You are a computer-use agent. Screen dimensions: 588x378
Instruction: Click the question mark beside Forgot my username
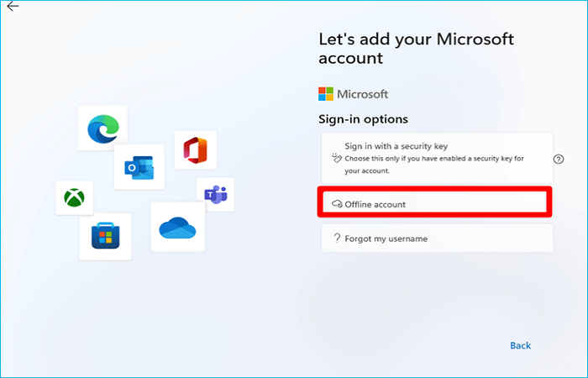(x=337, y=239)
